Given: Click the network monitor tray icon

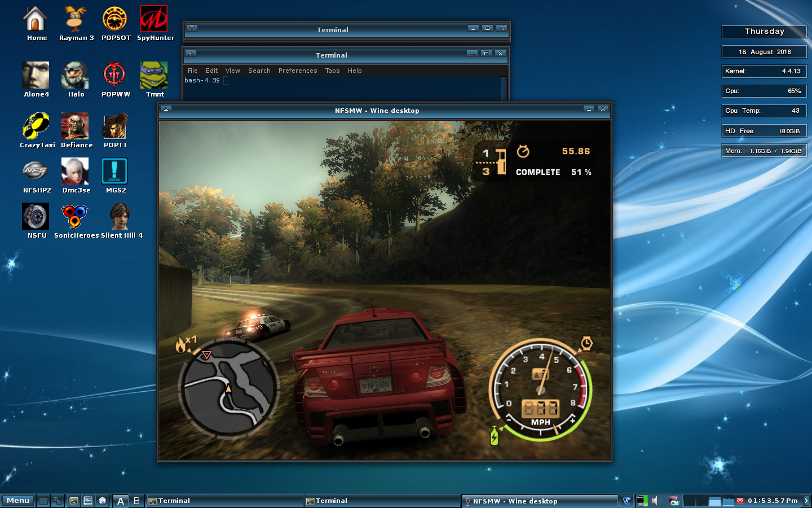Looking at the screenshot, I should (x=642, y=501).
